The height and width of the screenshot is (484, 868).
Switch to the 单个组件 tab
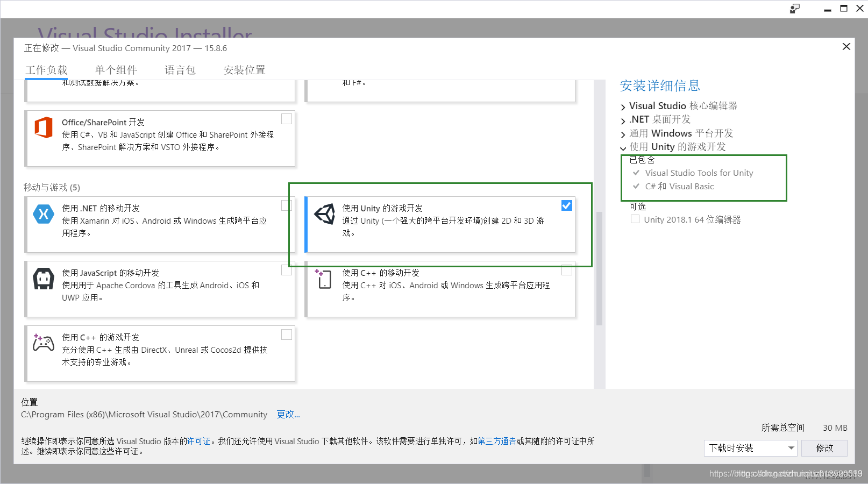click(116, 69)
